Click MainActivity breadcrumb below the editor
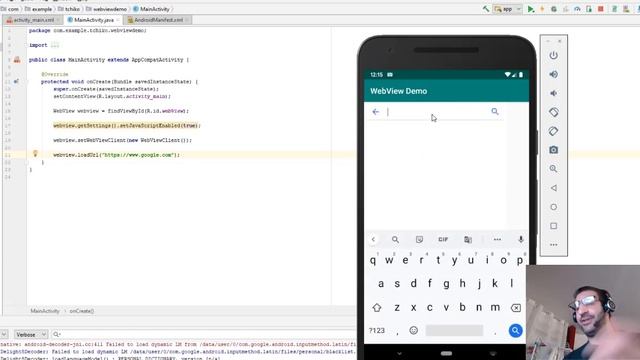The image size is (640, 360). click(45, 311)
